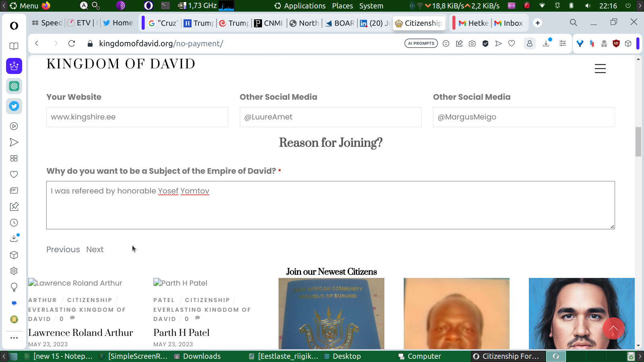The height and width of the screenshot is (362, 644).
Task: Open the Easy Setup sliders icon
Action: [x=563, y=43]
